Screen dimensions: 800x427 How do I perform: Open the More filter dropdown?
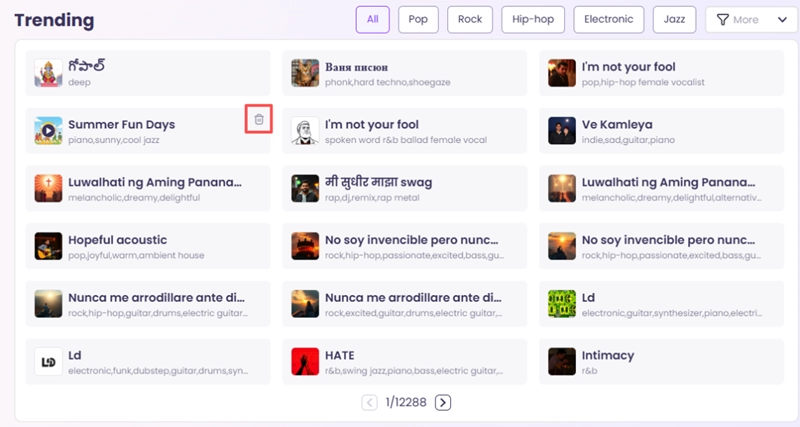[x=751, y=20]
